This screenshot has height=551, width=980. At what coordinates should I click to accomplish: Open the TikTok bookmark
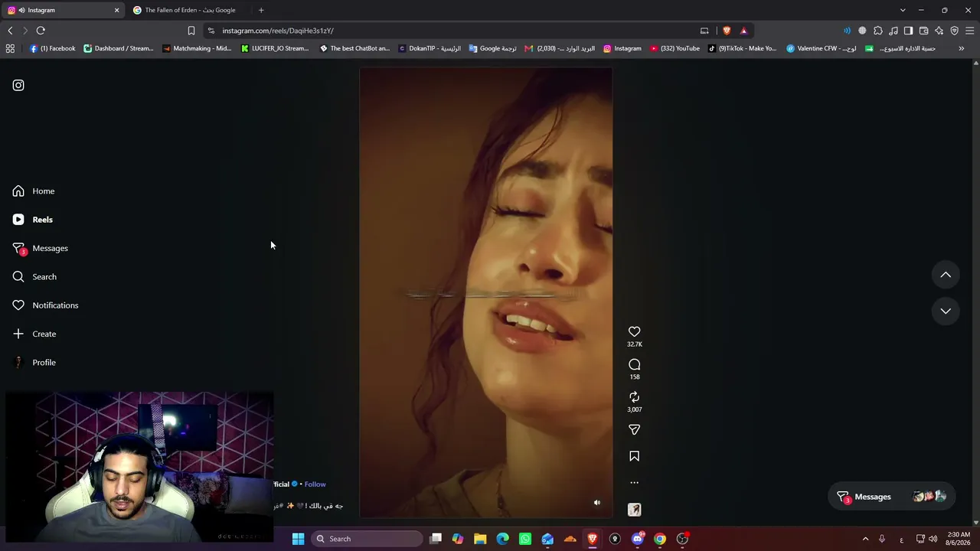(742, 48)
